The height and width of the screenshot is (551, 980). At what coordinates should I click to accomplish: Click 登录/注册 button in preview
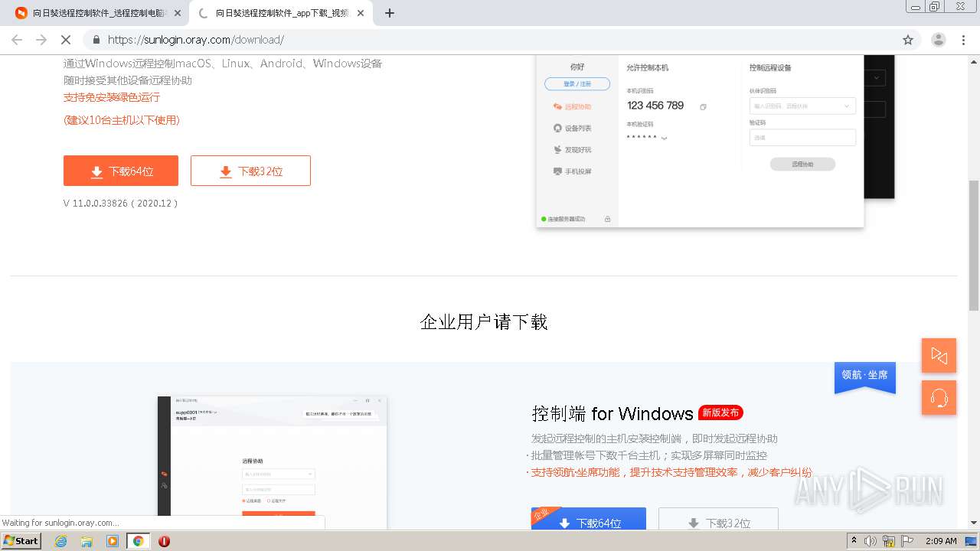tap(577, 83)
